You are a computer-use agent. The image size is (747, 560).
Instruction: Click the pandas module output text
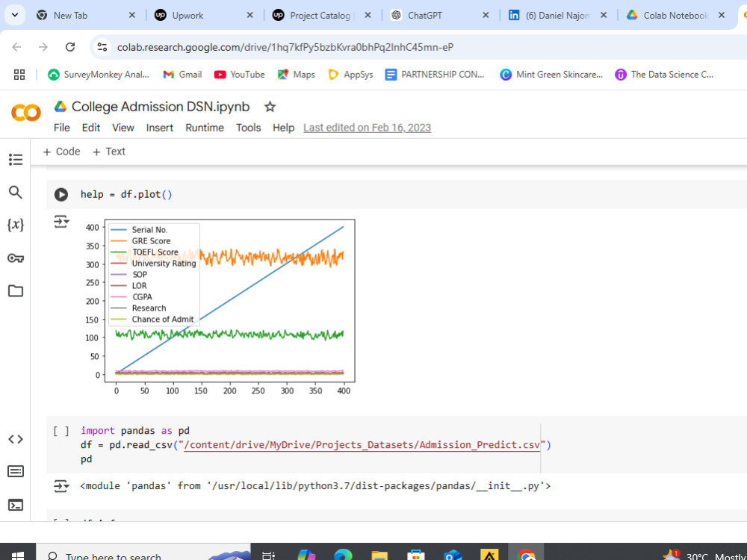(315, 486)
